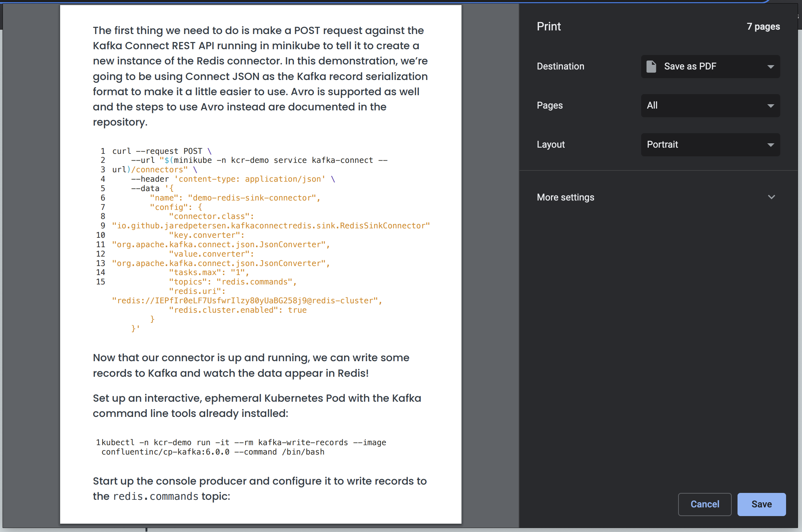Click the '7 pages' count label
Image resolution: width=802 pixels, height=532 pixels.
point(763,26)
